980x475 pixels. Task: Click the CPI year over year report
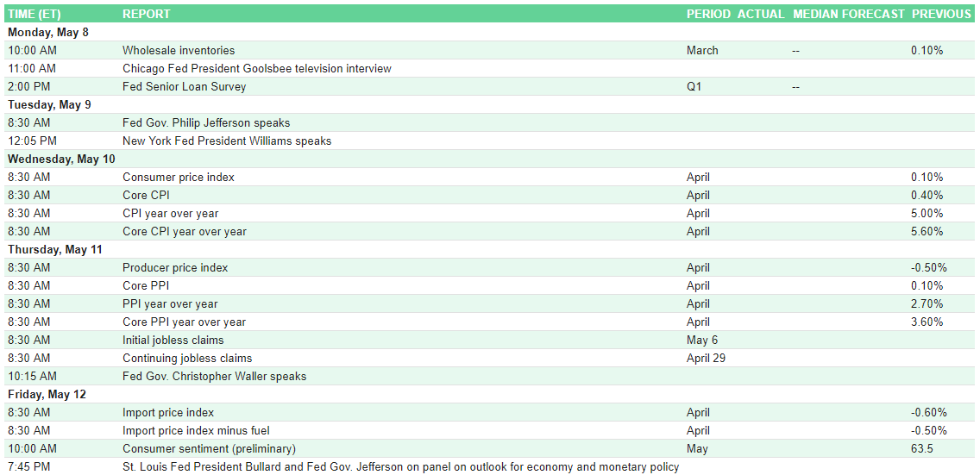[171, 214]
